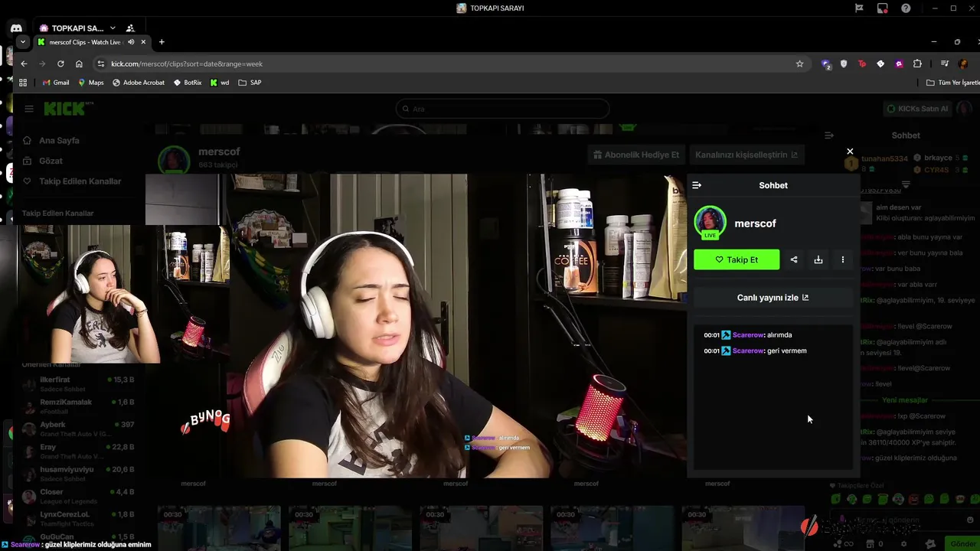Viewport: 980px width, 551px height.
Task: Open browser tab search dropdown
Action: pyautogui.click(x=23, y=42)
